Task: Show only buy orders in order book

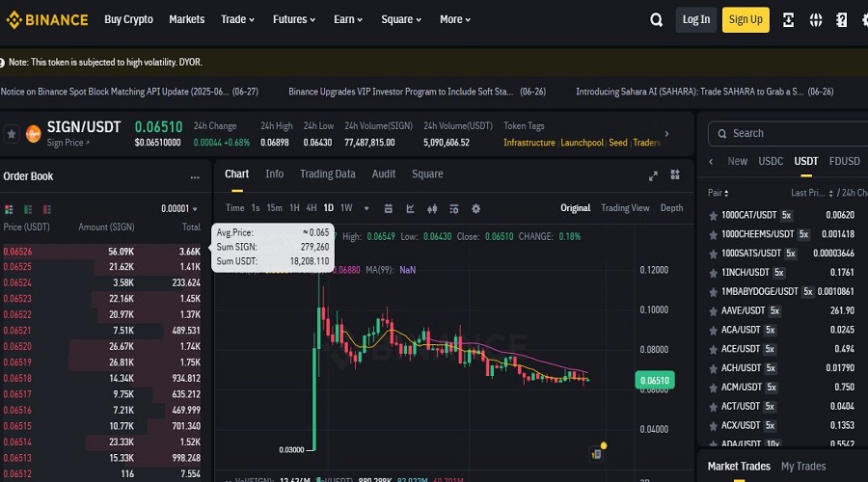Action: coord(28,209)
